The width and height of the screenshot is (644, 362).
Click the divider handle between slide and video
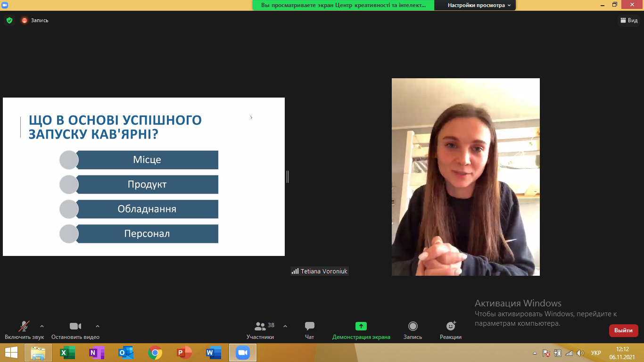(x=287, y=177)
